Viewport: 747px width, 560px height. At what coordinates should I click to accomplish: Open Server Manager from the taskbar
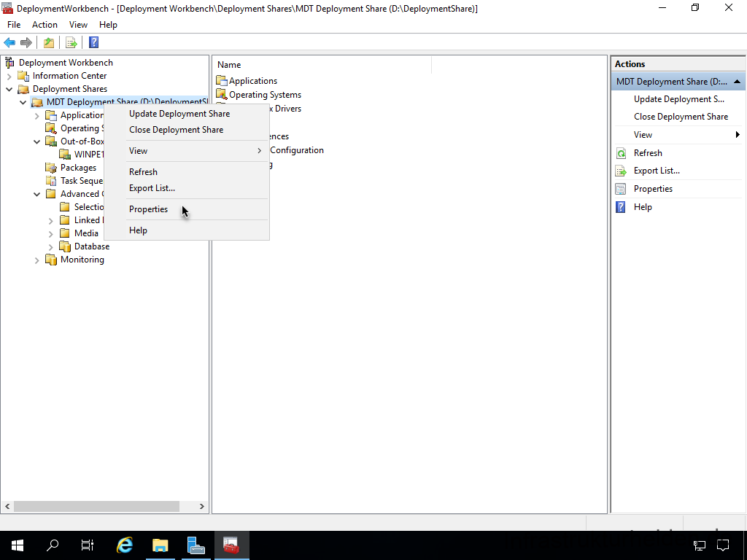[196, 545]
